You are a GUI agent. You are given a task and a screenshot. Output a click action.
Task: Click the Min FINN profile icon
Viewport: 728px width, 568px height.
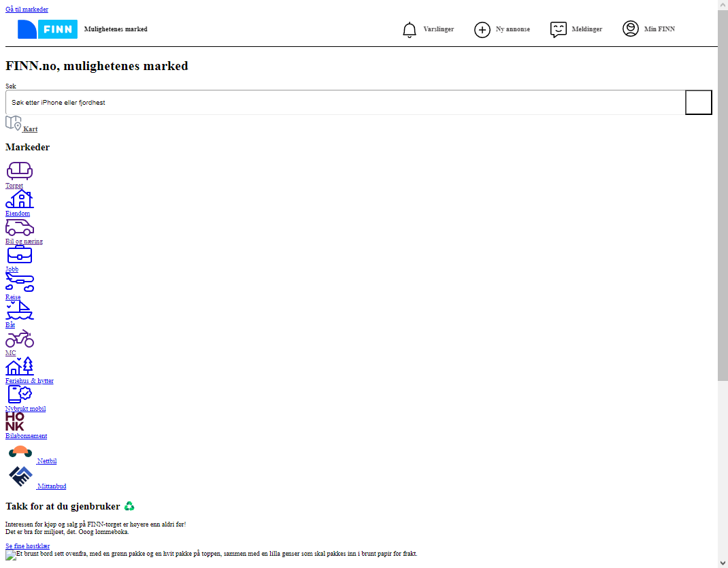[631, 29]
